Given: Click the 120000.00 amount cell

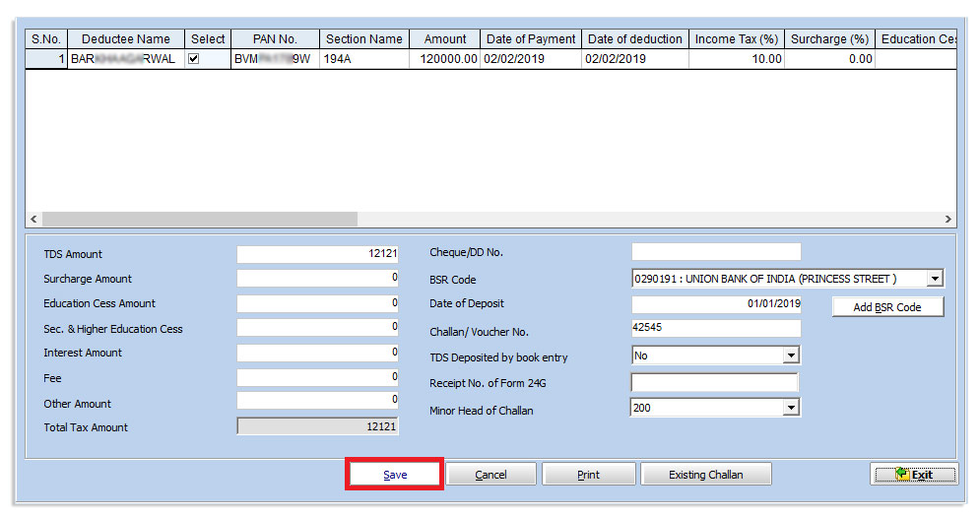Looking at the screenshot, I should tap(445, 59).
